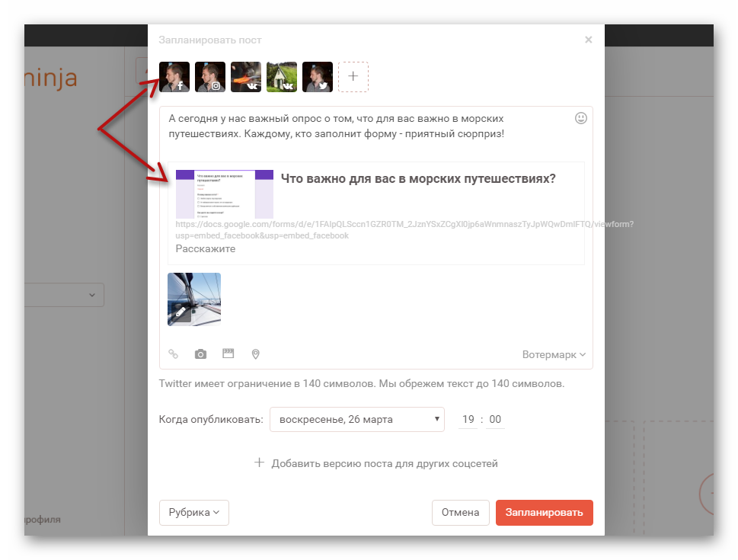
Task: Edit the sailboat photo pencil icon
Action: coord(181,312)
